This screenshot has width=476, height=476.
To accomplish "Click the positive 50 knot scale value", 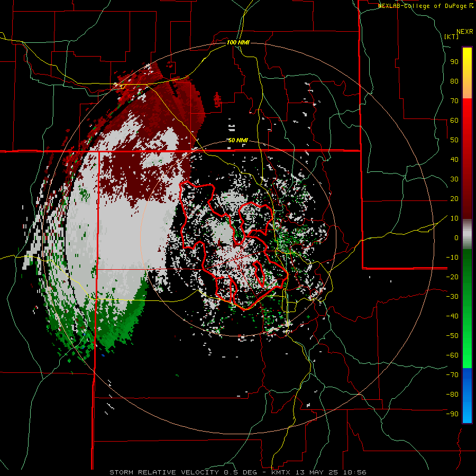I will click(454, 140).
